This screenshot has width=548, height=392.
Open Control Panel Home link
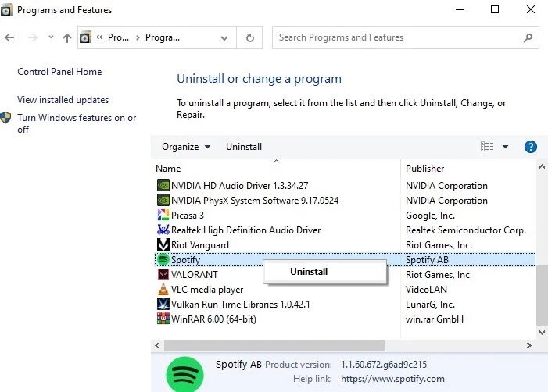pyautogui.click(x=59, y=72)
